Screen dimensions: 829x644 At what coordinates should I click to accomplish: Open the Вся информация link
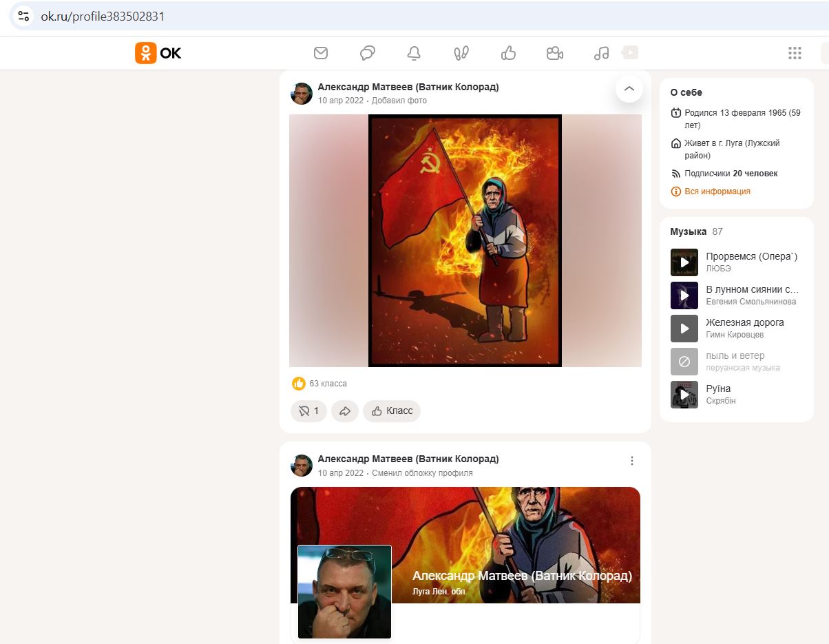tap(717, 191)
